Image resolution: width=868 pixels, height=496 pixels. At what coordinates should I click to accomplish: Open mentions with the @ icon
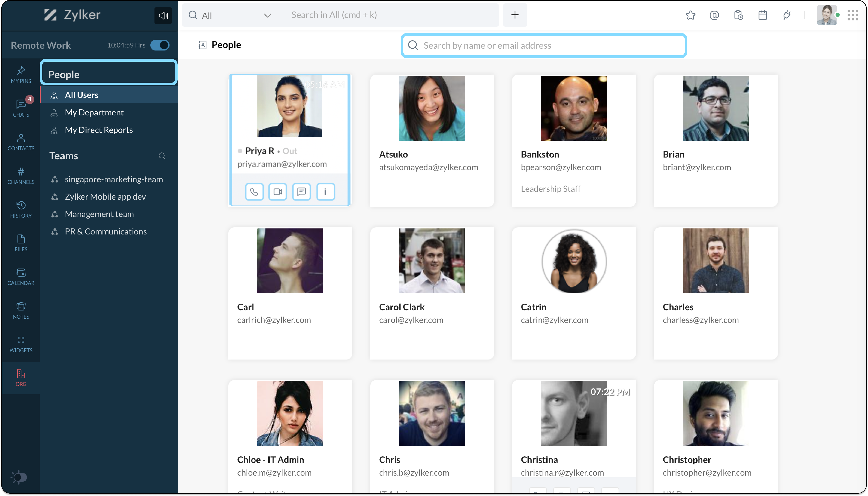click(714, 15)
